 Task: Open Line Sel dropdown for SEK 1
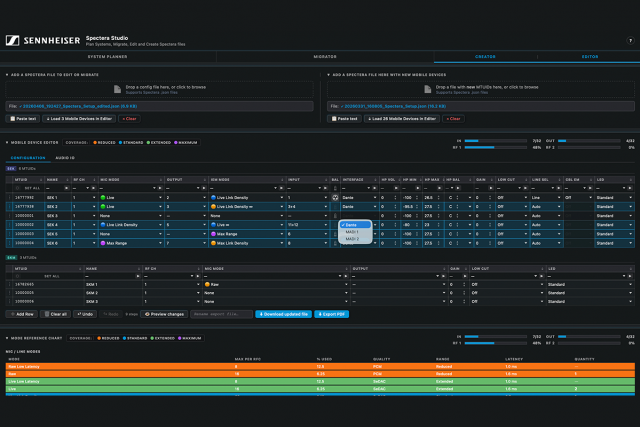pyautogui.click(x=546, y=198)
